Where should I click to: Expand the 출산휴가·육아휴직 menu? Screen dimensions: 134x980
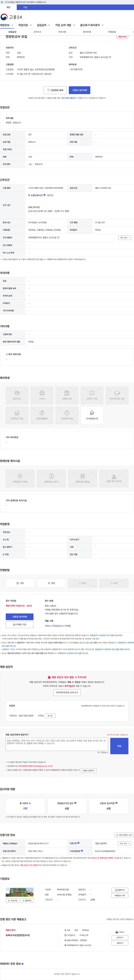pos(92,25)
